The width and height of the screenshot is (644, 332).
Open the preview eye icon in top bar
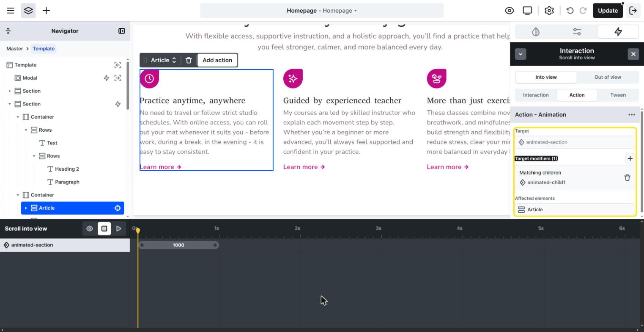[x=510, y=11]
